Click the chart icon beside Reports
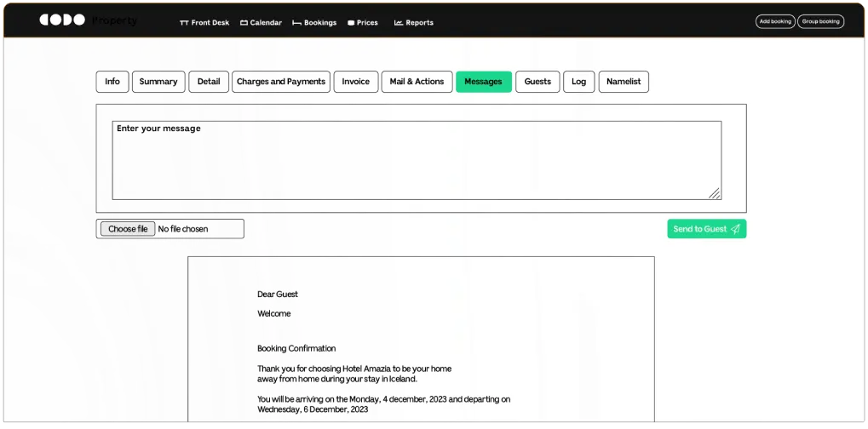 (399, 23)
